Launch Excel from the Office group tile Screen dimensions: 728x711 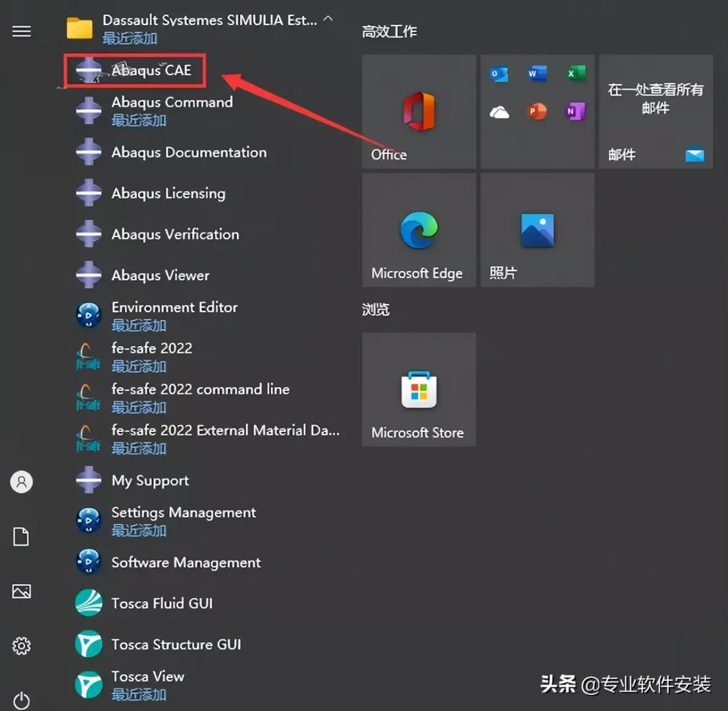[x=576, y=73]
